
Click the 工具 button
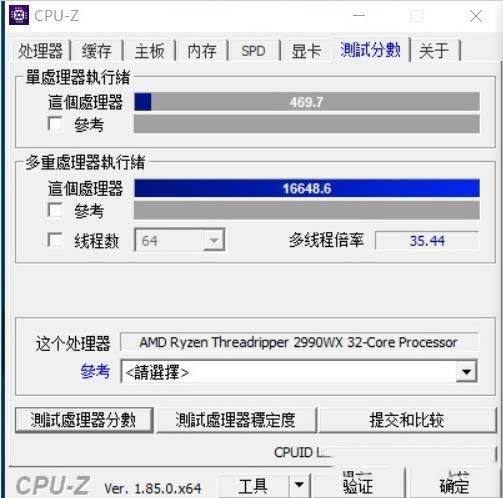253,486
